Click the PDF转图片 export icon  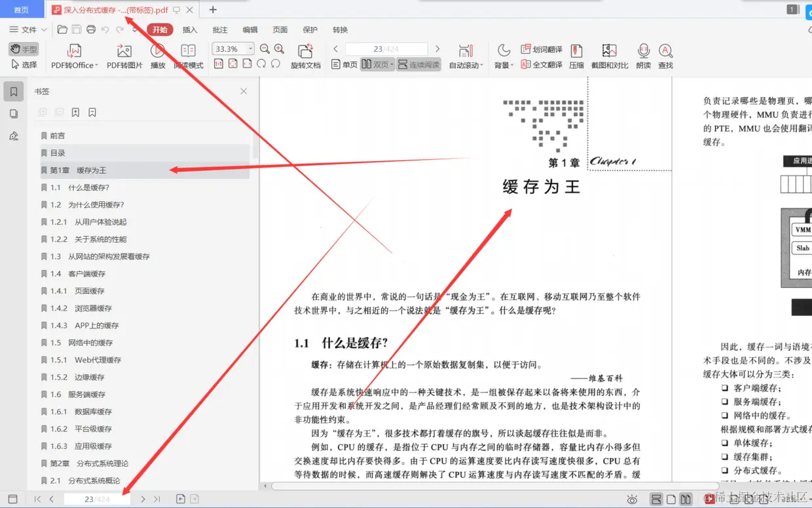pos(124,51)
